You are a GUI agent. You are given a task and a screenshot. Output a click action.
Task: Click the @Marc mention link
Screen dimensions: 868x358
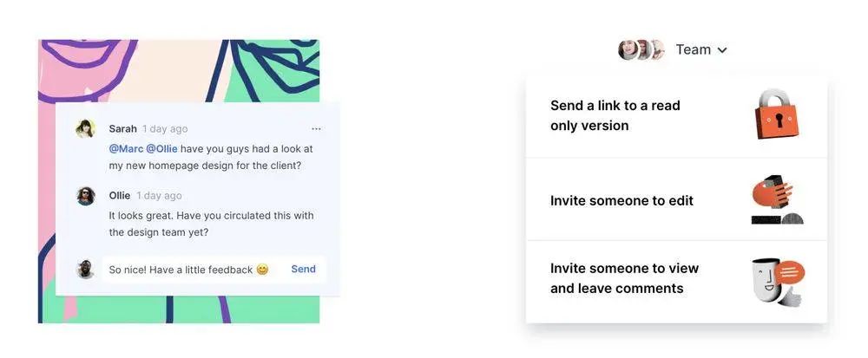coord(126,148)
